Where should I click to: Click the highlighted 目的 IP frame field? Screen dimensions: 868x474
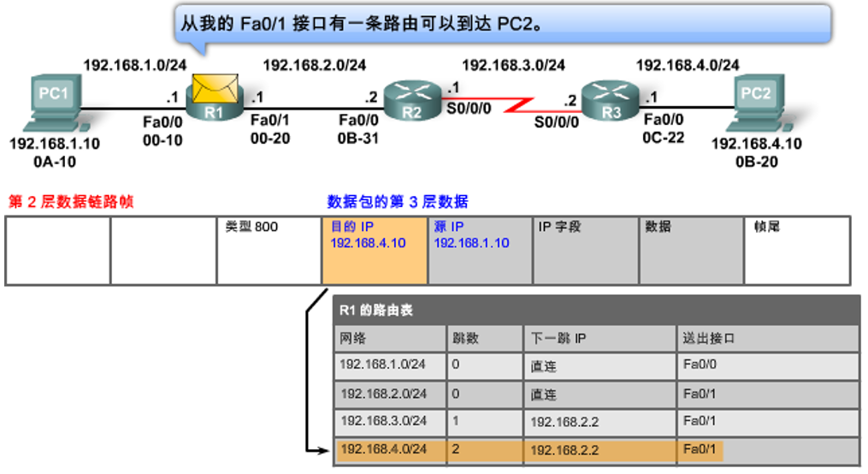point(375,251)
